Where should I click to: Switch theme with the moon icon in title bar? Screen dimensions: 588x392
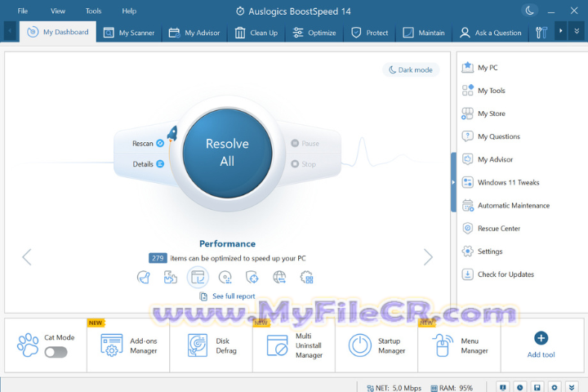tap(529, 11)
